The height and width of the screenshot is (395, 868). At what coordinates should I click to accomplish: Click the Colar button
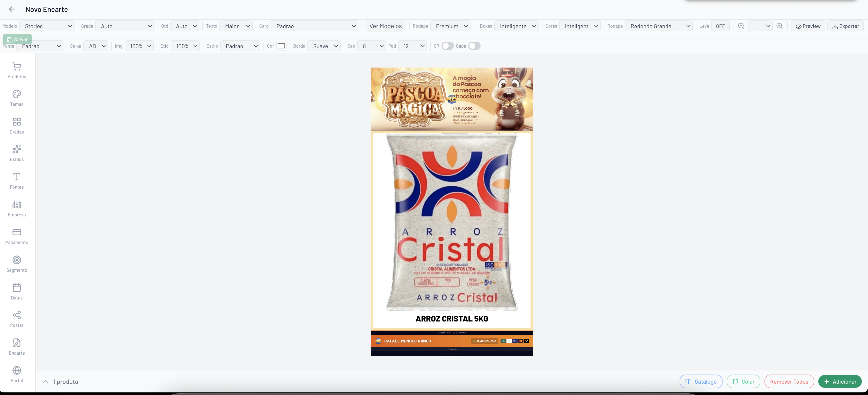[x=743, y=382]
